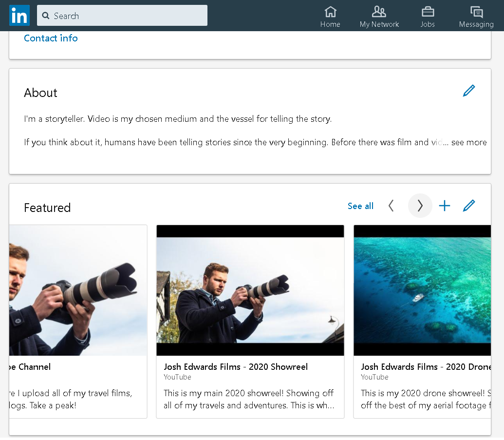Open the drone showreel reef thumbnail
Image resolution: width=504 pixels, height=440 pixels.
(422, 290)
